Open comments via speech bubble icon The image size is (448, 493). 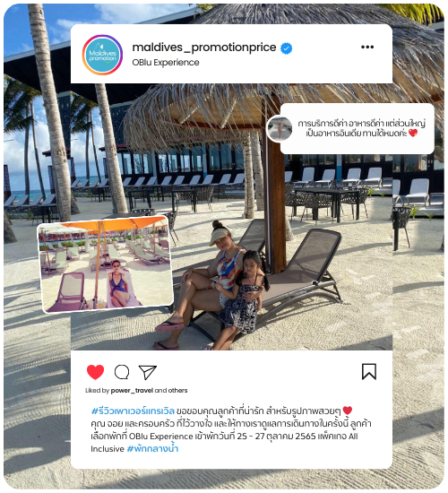tap(122, 372)
